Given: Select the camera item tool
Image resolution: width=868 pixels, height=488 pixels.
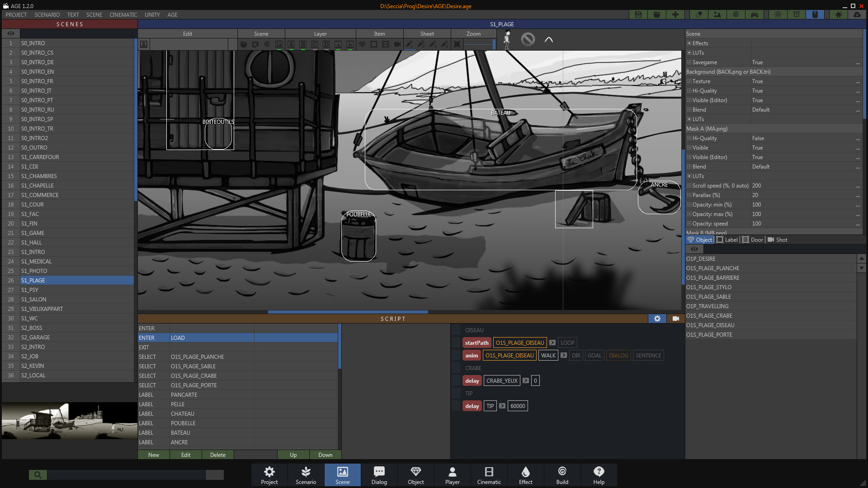Looking at the screenshot, I should click(x=397, y=44).
